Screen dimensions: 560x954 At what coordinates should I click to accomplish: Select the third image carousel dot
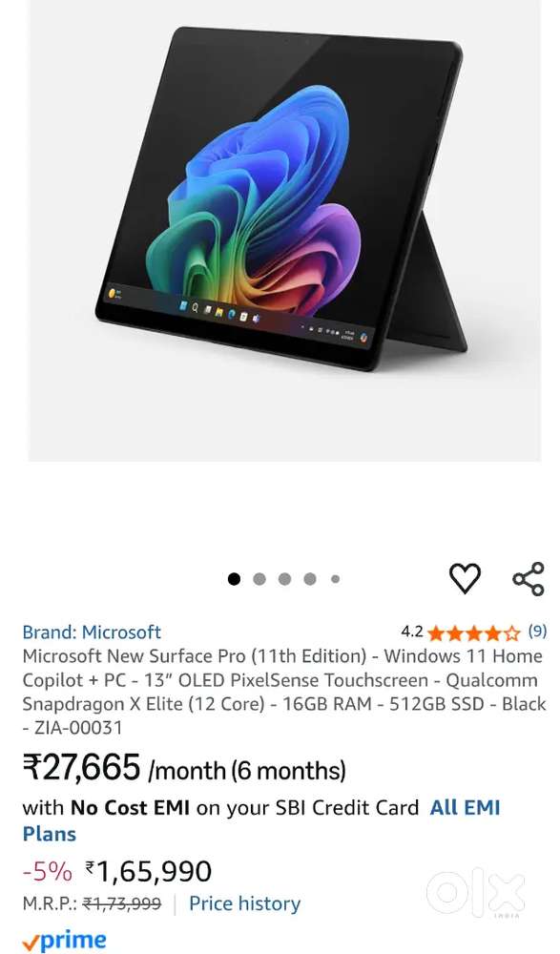284,579
